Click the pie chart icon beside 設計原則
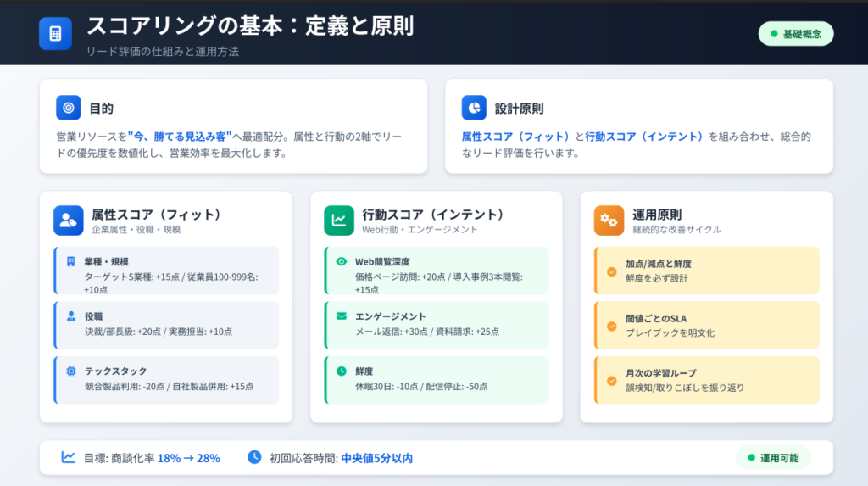The width and height of the screenshot is (868, 486). pyautogui.click(x=474, y=108)
